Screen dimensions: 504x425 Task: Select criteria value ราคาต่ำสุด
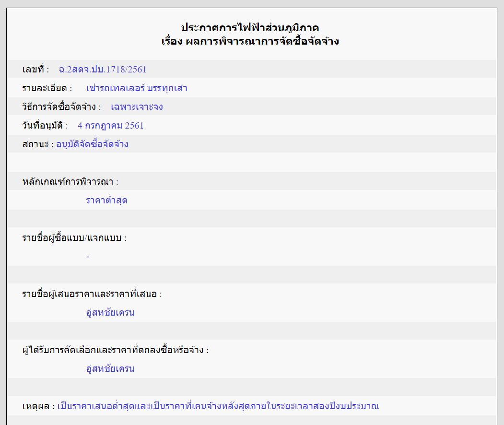tap(107, 200)
